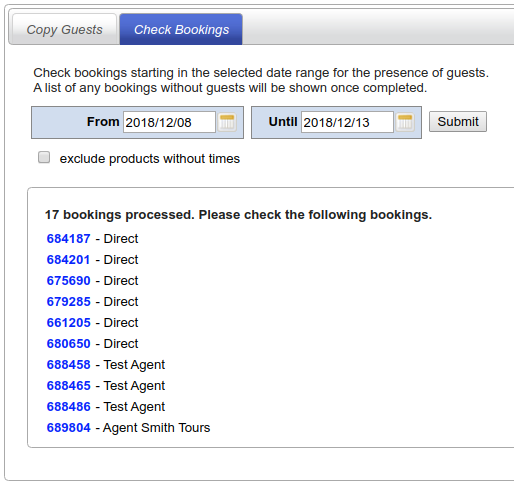Click the 'exclude products without times' label
Image resolution: width=514 pixels, height=488 pixels.
[x=150, y=159]
